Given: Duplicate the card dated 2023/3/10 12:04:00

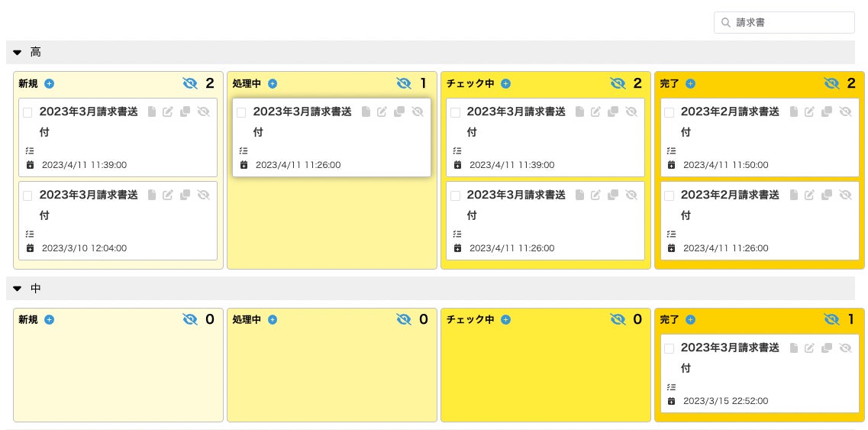Looking at the screenshot, I should coord(185,195).
